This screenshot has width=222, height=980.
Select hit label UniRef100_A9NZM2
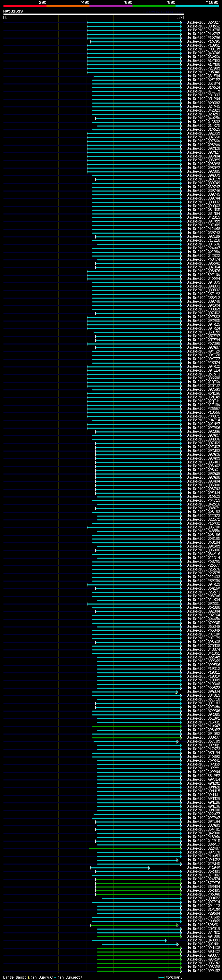(x=203, y=783)
